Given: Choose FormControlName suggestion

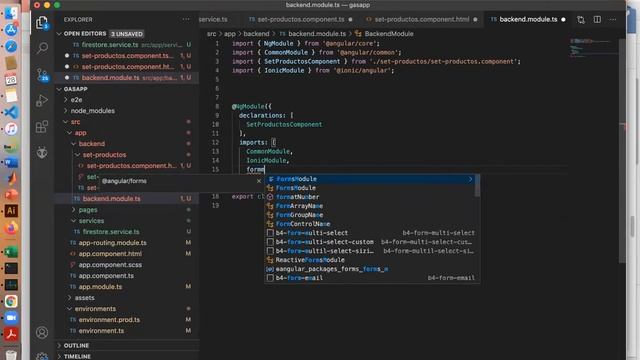Looking at the screenshot, I should coord(369,224).
